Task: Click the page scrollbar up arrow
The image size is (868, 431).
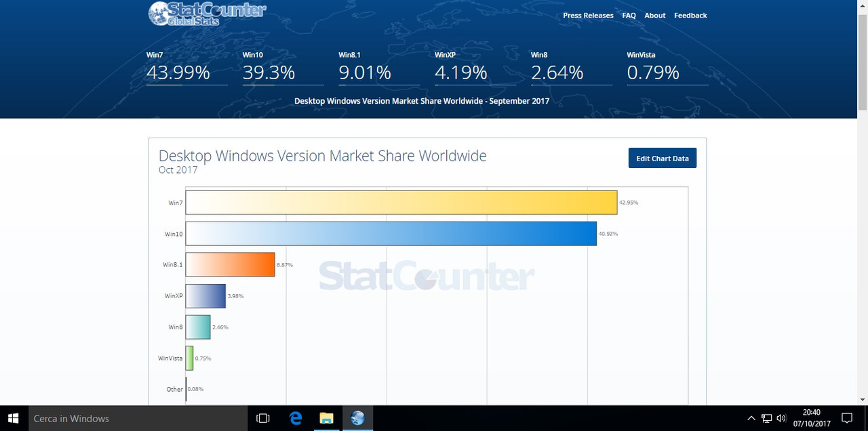Action: point(863,5)
